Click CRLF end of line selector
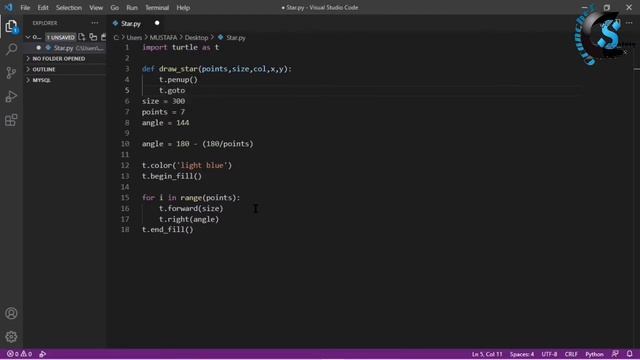The image size is (640, 360). pyautogui.click(x=571, y=354)
